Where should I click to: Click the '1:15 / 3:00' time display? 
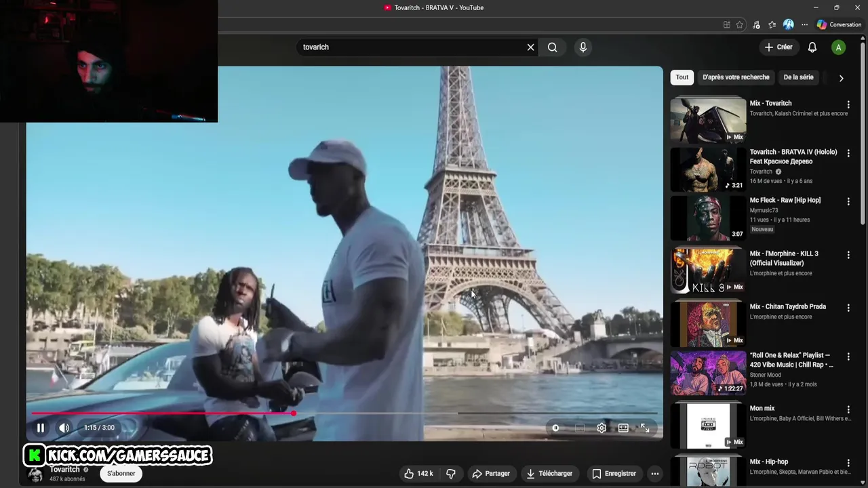click(99, 428)
